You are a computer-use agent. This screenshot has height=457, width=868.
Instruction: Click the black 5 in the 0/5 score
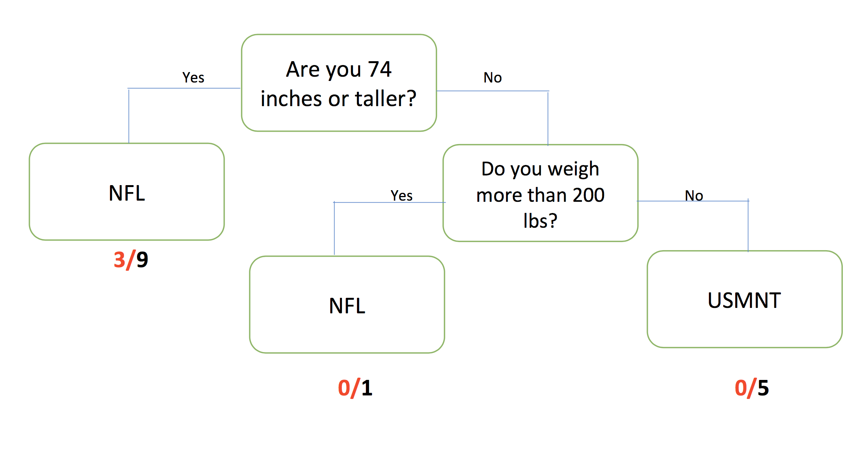[763, 388]
